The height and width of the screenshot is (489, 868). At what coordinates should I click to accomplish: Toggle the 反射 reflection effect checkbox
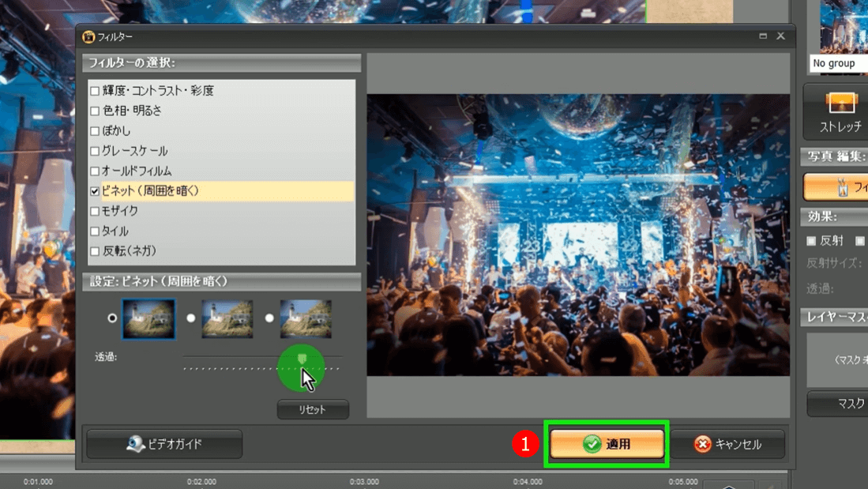coord(811,241)
